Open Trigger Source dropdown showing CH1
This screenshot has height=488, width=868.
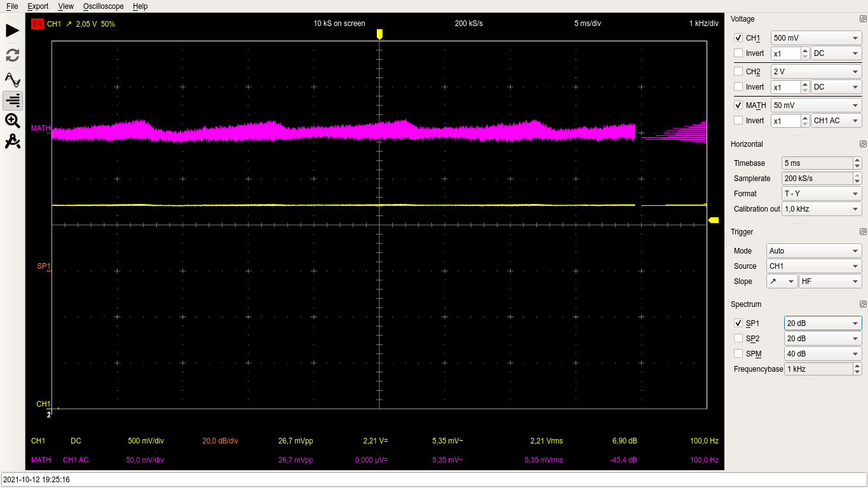[814, 266]
